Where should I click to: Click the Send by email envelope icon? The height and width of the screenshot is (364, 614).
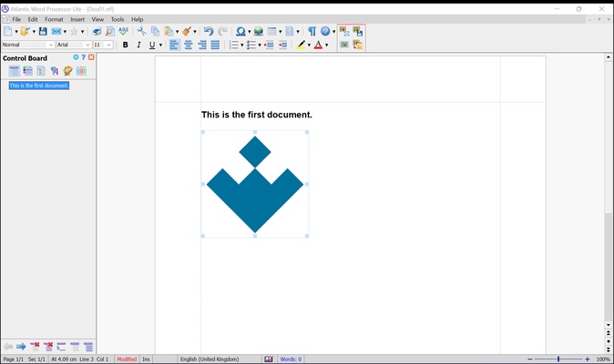[x=56, y=31]
